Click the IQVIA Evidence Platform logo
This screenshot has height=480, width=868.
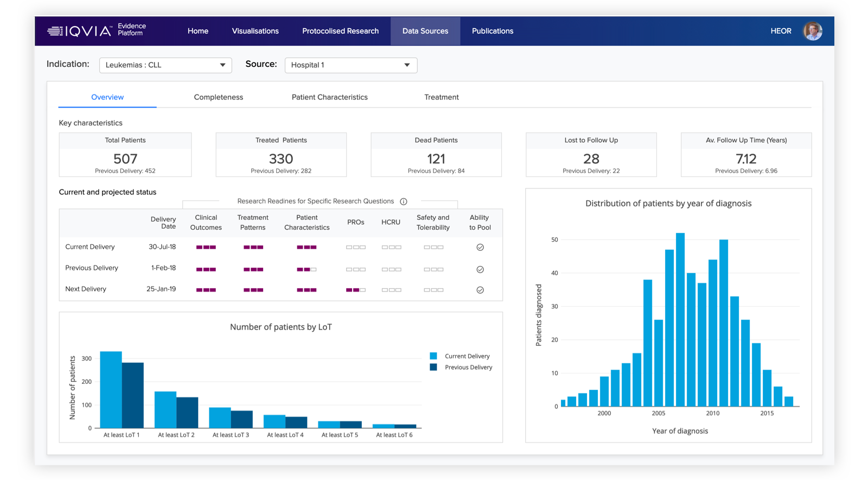(97, 31)
